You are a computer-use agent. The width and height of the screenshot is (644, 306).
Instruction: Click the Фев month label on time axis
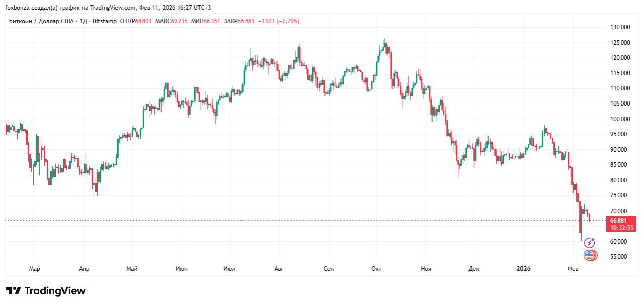(573, 269)
